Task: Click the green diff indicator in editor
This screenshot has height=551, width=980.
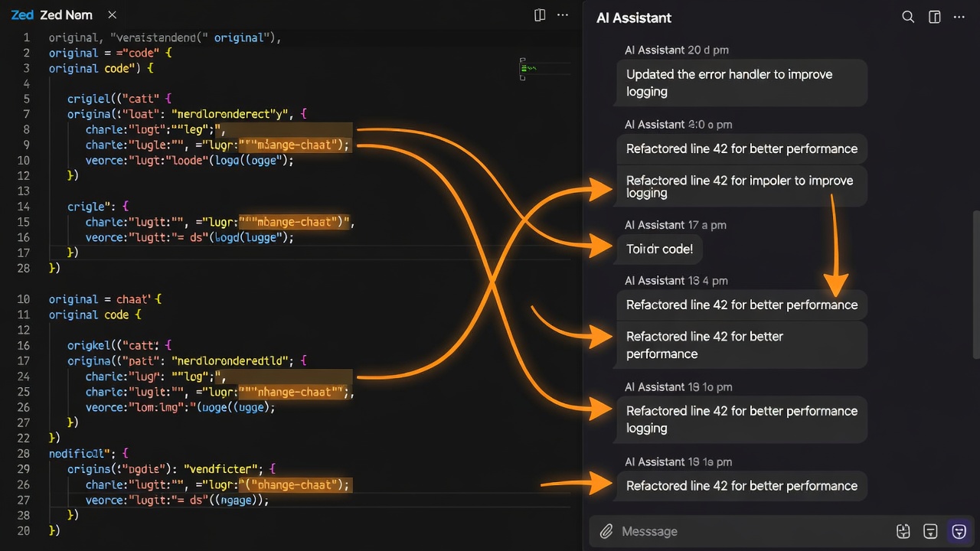Action: (527, 68)
